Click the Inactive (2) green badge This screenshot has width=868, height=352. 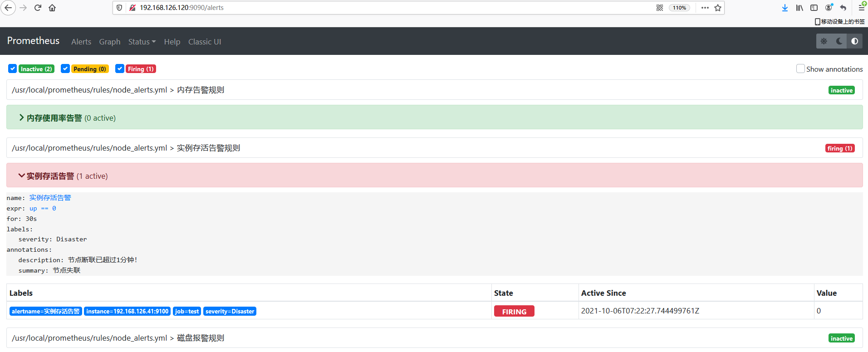[36, 69]
